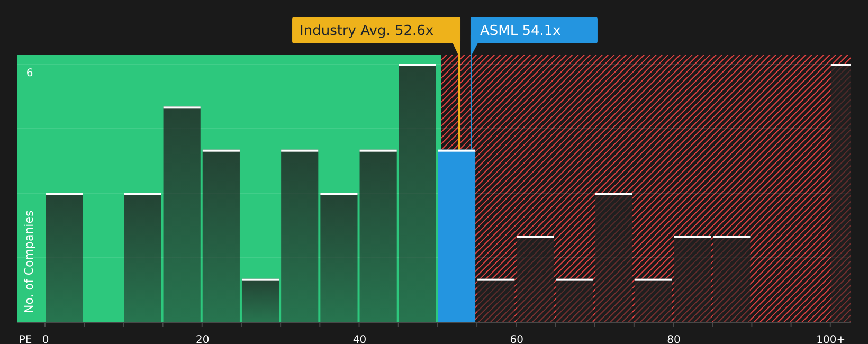Click the shortest green bar PE 25-30
The height and width of the screenshot is (344, 868).
tap(260, 301)
